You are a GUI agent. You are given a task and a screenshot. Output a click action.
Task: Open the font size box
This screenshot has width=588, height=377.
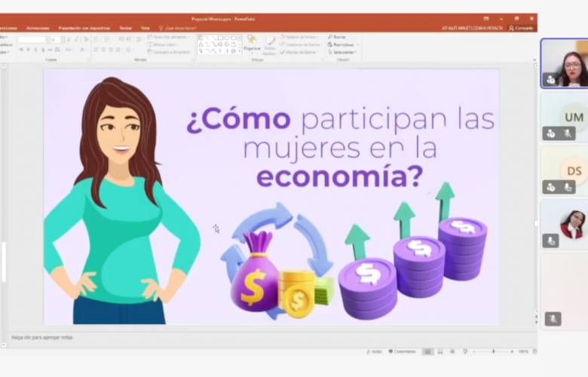(x=54, y=39)
